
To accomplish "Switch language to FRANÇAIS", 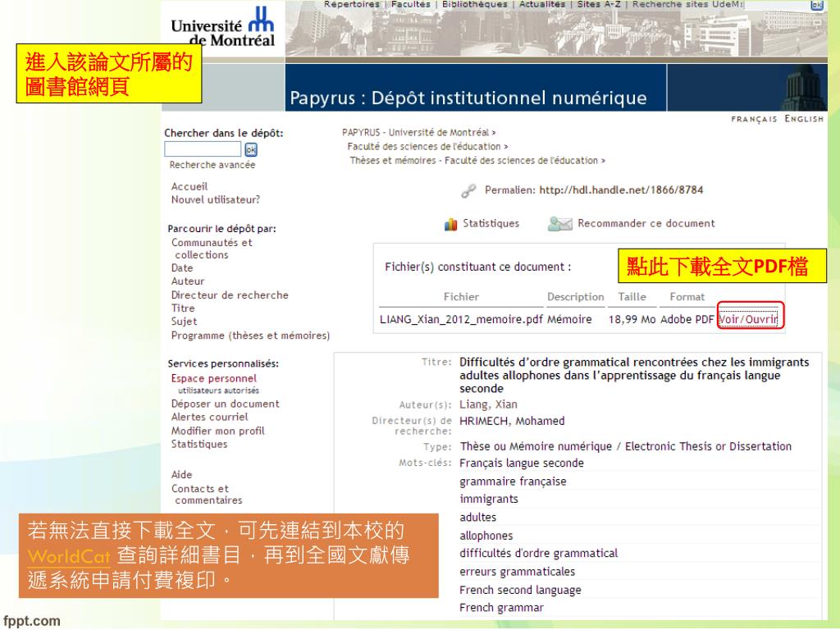I will 754,119.
